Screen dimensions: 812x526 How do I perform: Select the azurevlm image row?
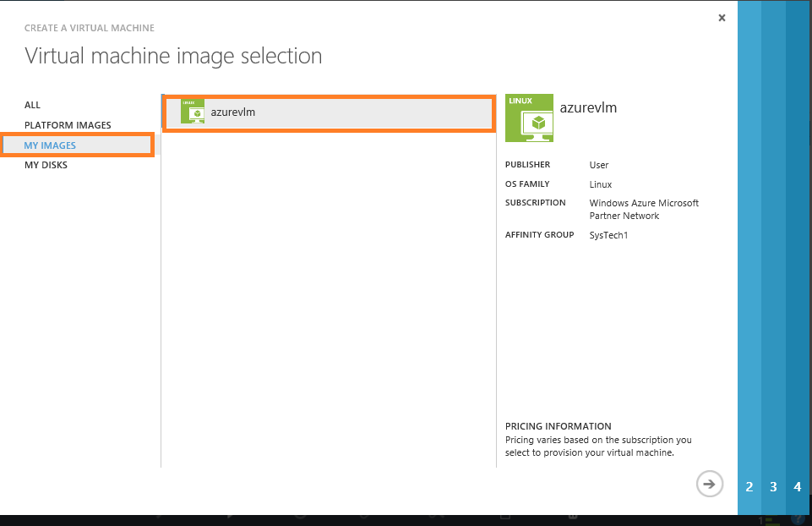[x=330, y=113]
